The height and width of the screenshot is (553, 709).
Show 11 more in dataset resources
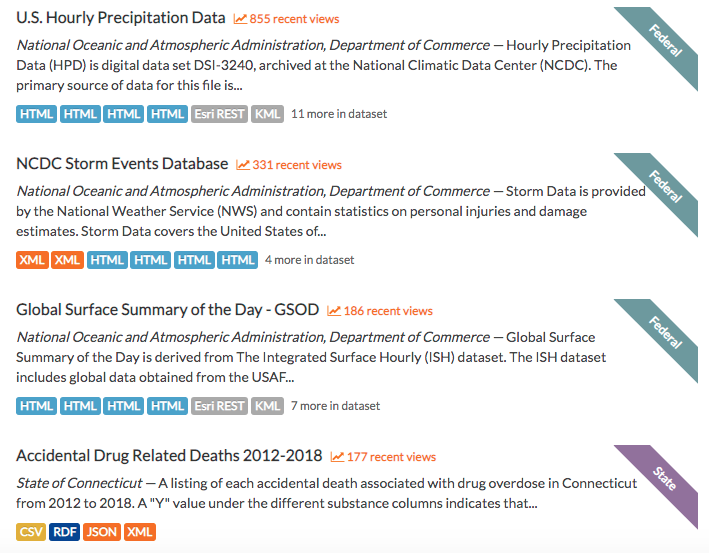click(x=339, y=114)
